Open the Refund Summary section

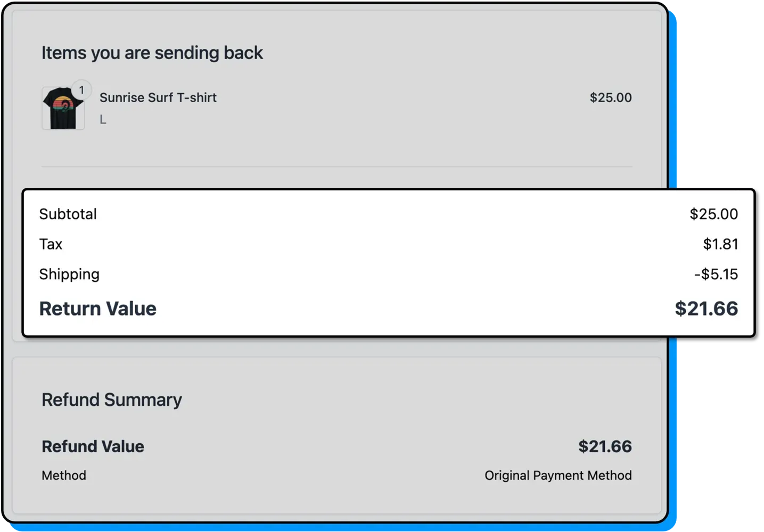(x=112, y=400)
